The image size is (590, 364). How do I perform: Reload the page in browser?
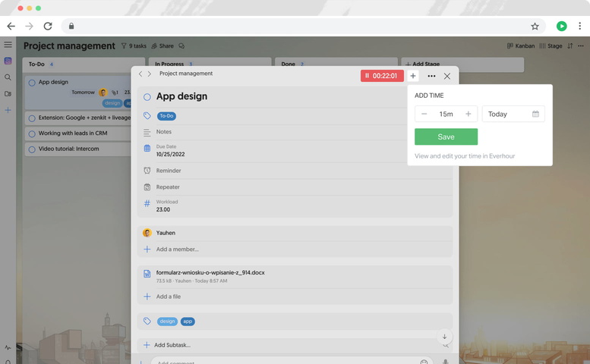47,26
